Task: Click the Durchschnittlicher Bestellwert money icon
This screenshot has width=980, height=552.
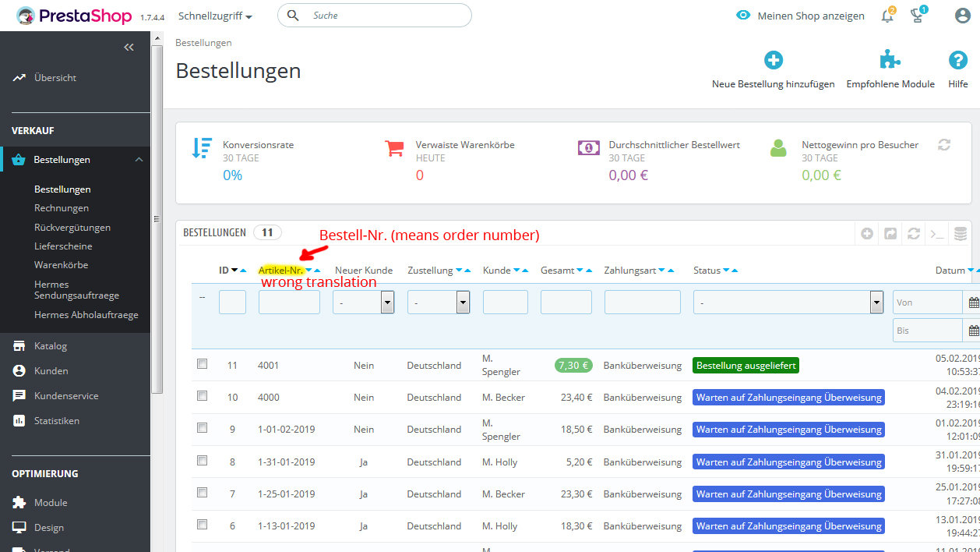Action: click(588, 147)
